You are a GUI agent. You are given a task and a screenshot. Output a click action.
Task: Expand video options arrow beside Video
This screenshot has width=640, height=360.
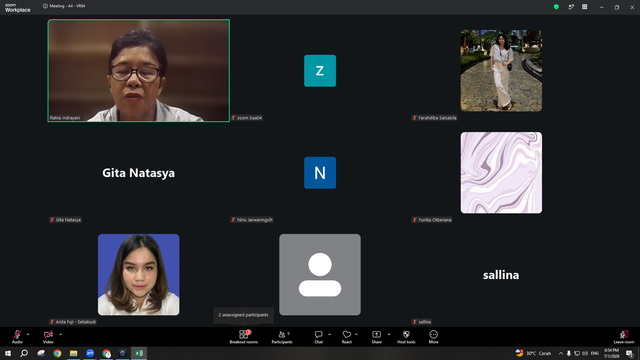[60, 334]
